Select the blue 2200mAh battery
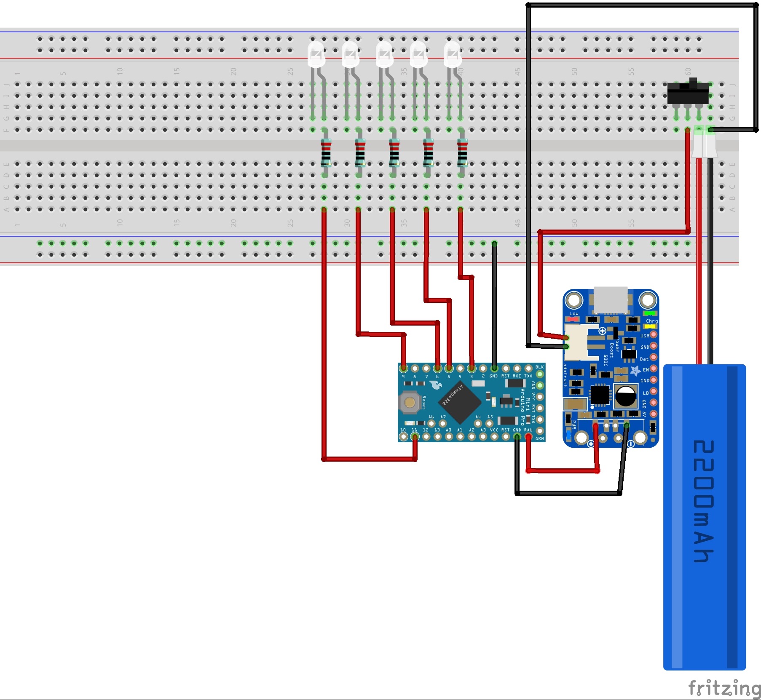 [705, 517]
